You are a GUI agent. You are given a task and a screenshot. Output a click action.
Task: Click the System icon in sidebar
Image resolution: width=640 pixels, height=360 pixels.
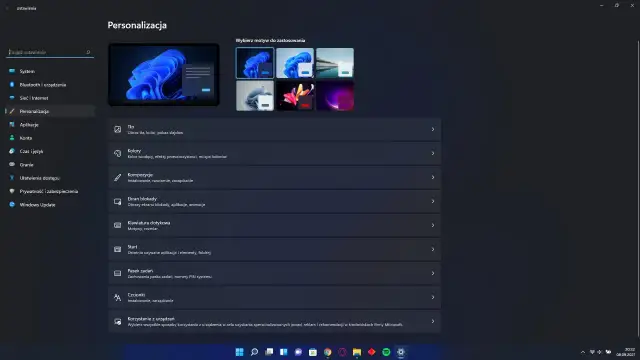[12, 71]
